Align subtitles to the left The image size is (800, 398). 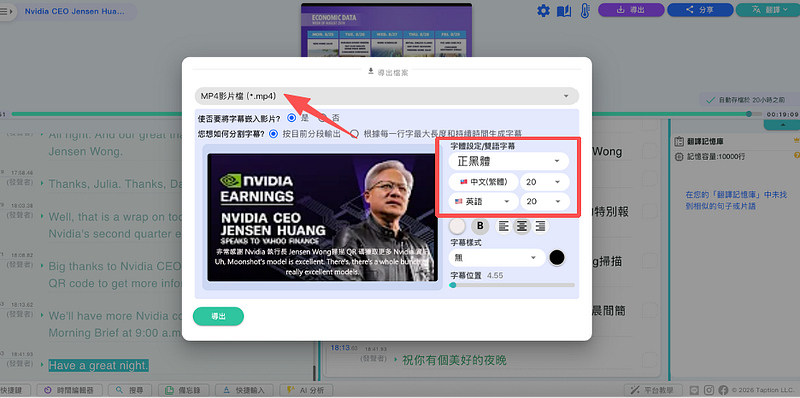[x=504, y=226]
